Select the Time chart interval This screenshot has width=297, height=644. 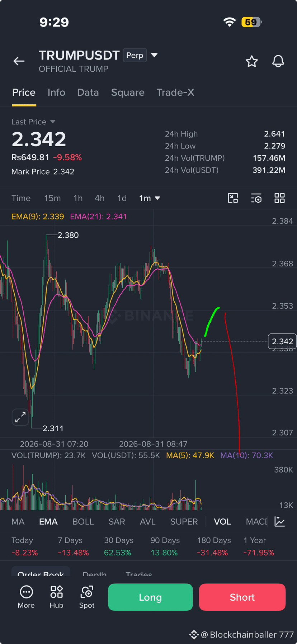[21, 198]
